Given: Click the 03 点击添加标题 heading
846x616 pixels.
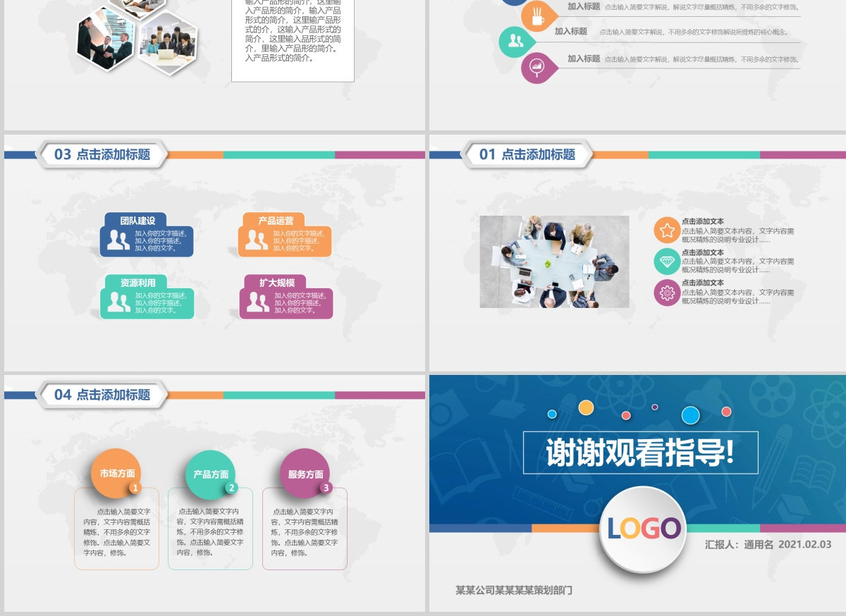Looking at the screenshot, I should [x=102, y=154].
